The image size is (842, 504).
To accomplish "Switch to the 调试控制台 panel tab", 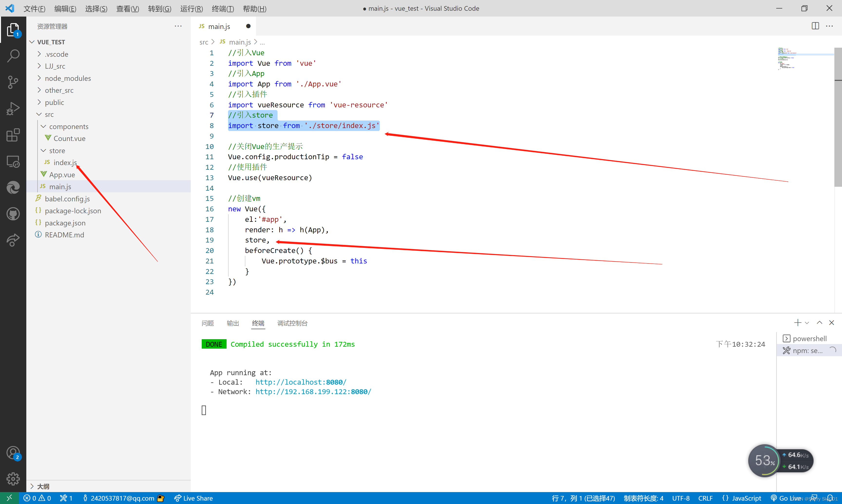I will click(292, 323).
